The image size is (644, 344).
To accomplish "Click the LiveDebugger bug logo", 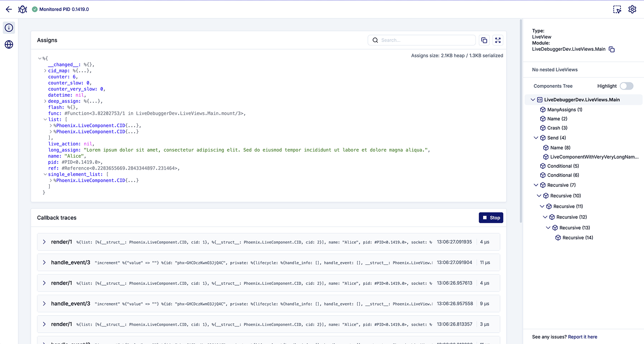I will (22, 9).
